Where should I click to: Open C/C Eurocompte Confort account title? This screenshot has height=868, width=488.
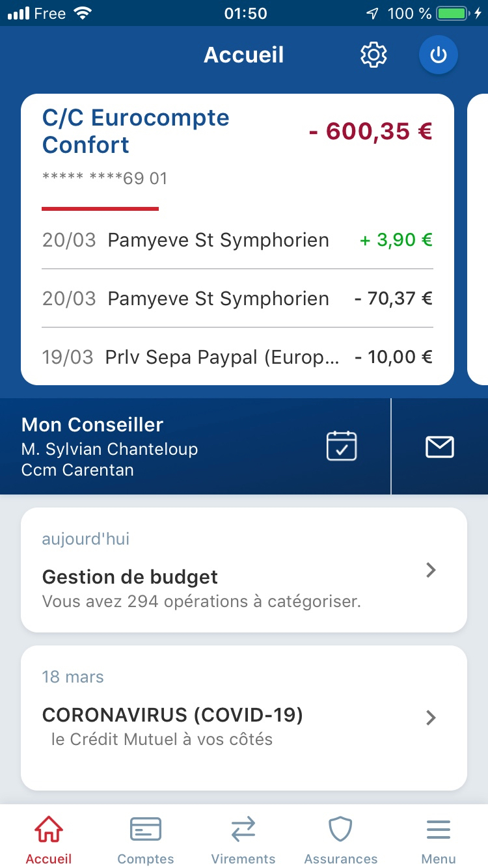(135, 131)
